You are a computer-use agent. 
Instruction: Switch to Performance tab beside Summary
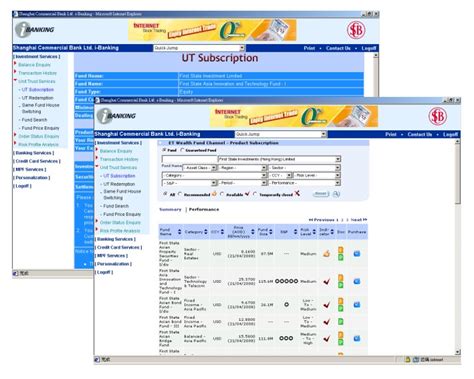pos(204,209)
